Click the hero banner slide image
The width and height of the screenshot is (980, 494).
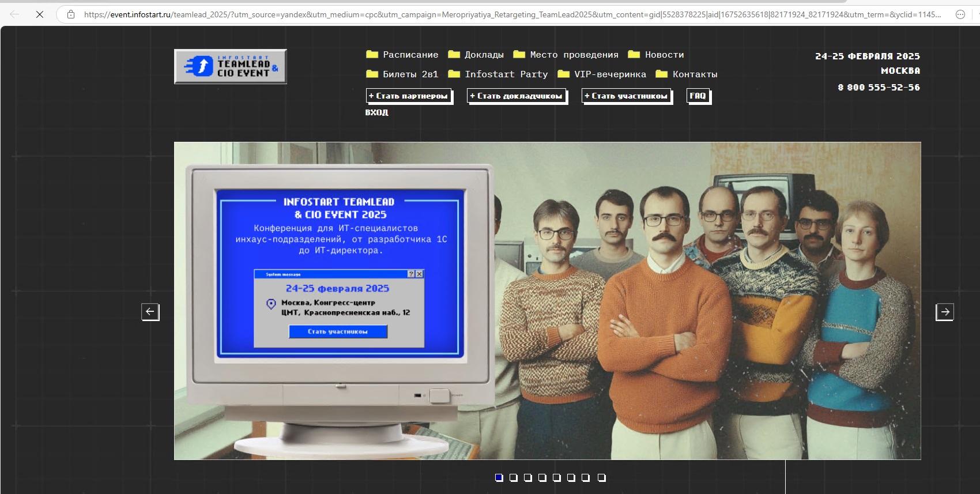coord(547,300)
